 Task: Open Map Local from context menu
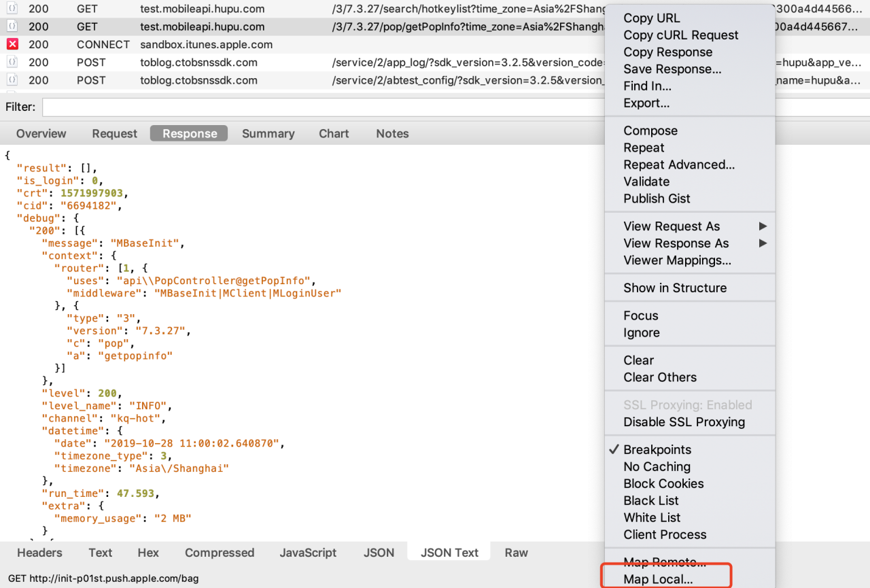click(658, 579)
